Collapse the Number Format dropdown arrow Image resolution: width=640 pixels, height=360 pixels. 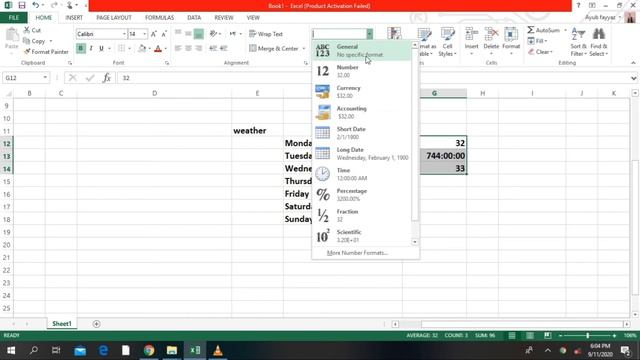click(x=369, y=34)
